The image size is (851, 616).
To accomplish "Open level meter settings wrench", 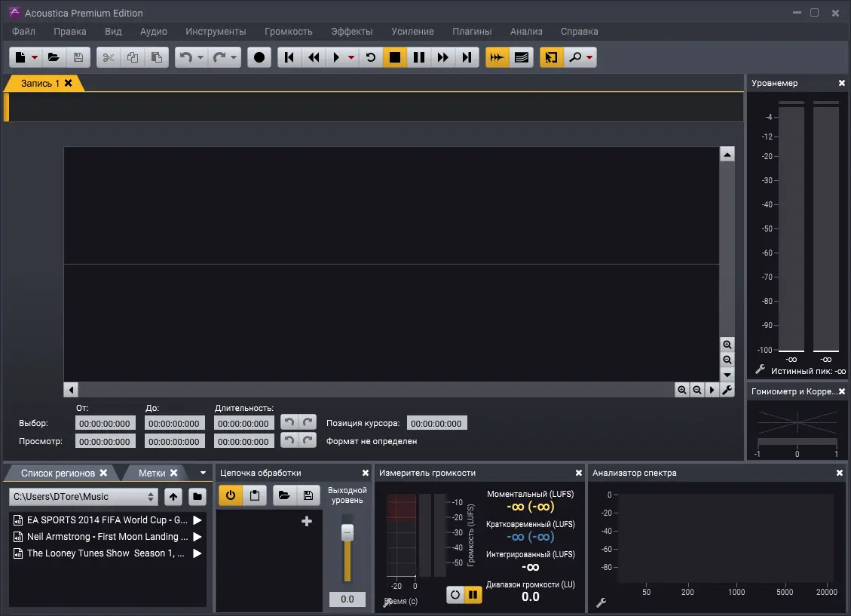I will click(x=761, y=369).
